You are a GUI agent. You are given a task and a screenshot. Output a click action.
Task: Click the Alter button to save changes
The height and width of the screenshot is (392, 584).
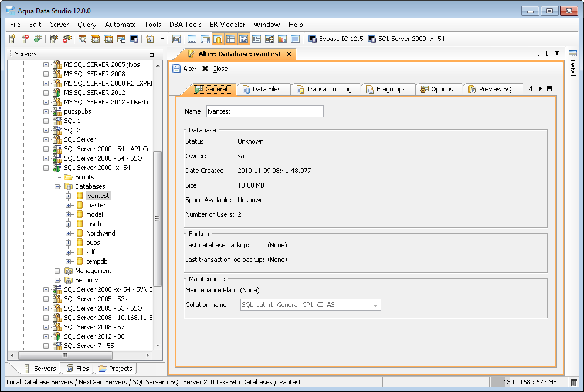click(x=184, y=69)
